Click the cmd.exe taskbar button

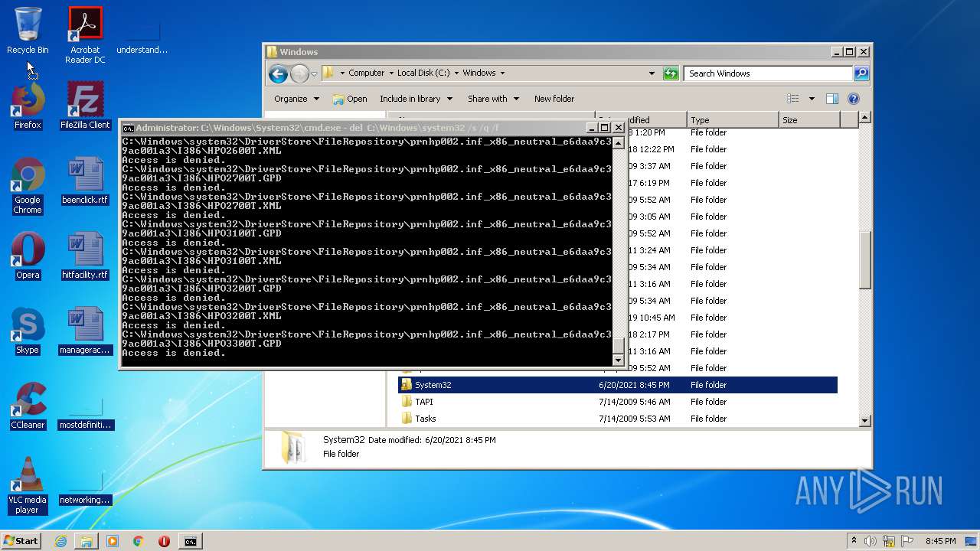(x=190, y=541)
